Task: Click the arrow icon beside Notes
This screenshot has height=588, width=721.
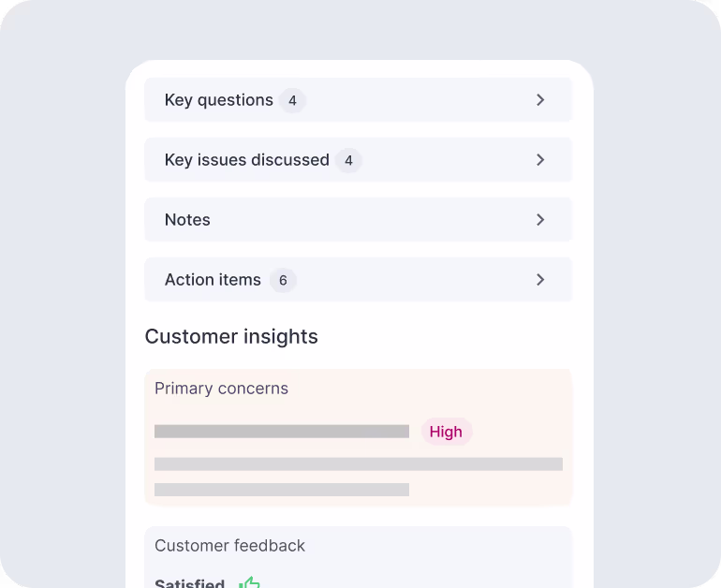Action: [540, 220]
